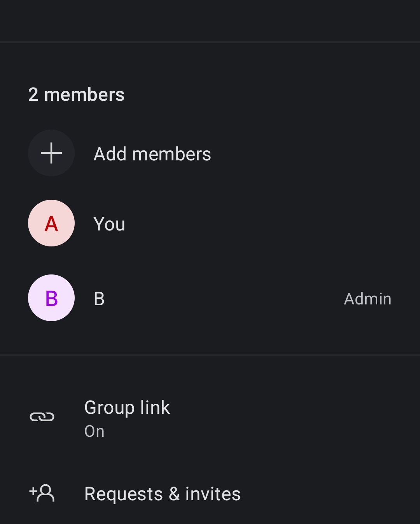This screenshot has width=420, height=524.
Task: Tap the word link in Group link
Action: (x=155, y=408)
